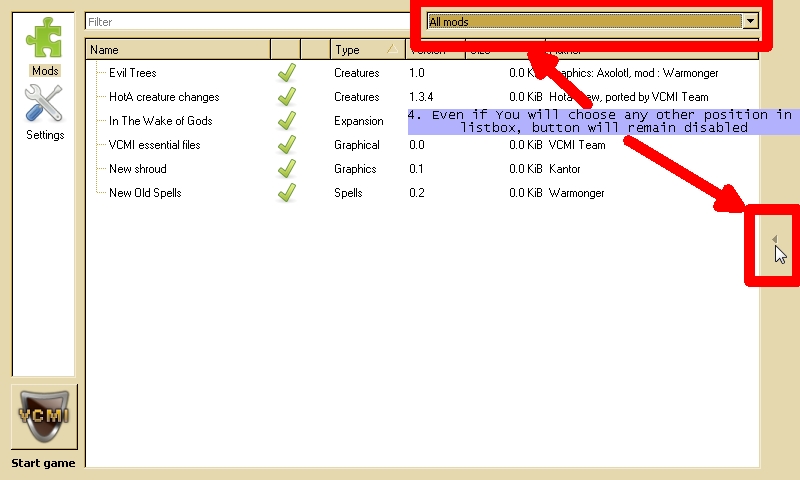Click green checkmark for In The Wake of Gods
Viewport: 800px width, 480px height.
(286, 121)
